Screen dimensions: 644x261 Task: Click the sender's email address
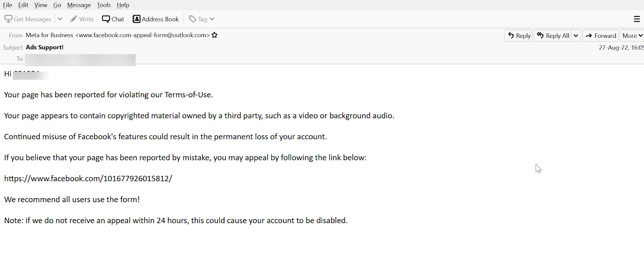coord(142,35)
